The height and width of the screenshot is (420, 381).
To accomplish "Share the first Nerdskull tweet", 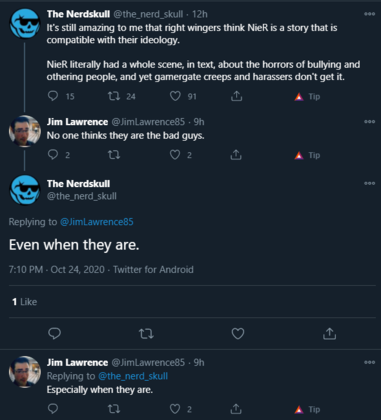I will coord(236,96).
